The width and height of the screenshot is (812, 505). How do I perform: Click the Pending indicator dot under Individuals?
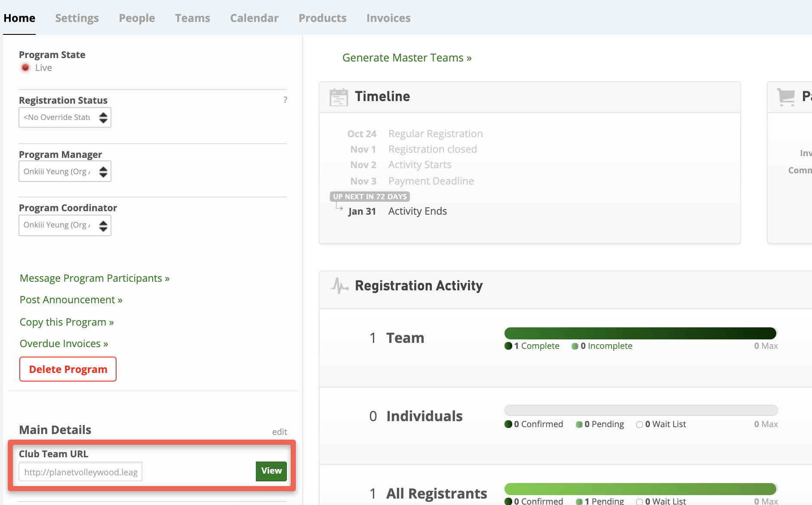pyautogui.click(x=579, y=424)
